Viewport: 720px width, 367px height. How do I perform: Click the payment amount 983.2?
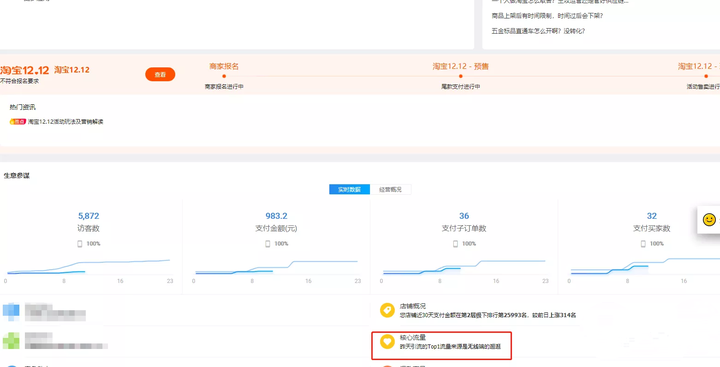[x=276, y=216]
